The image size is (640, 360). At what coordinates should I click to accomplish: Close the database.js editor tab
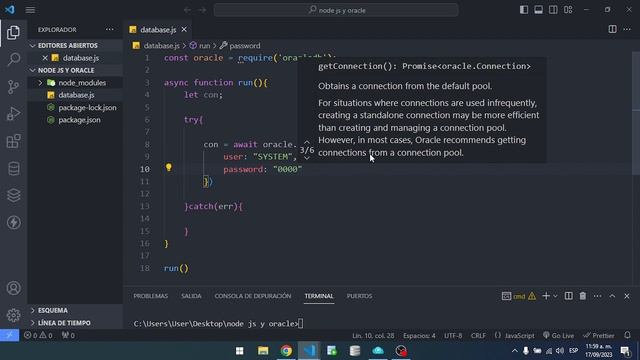click(184, 29)
